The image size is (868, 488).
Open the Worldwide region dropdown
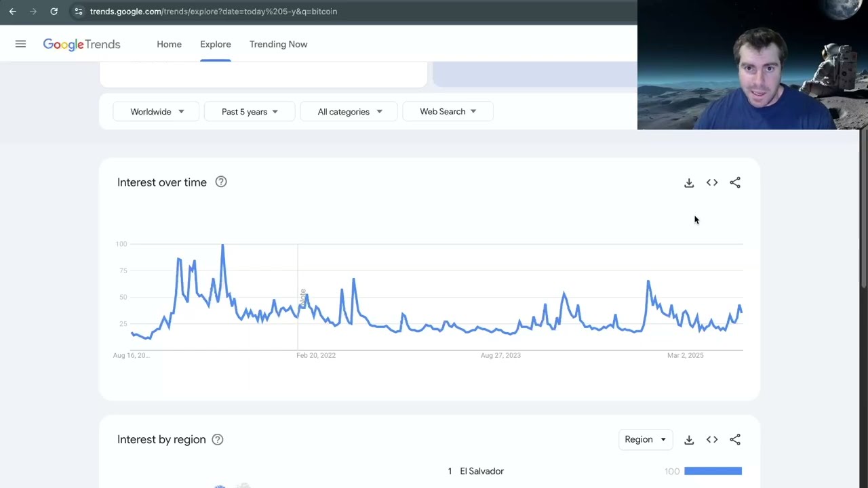click(x=156, y=112)
